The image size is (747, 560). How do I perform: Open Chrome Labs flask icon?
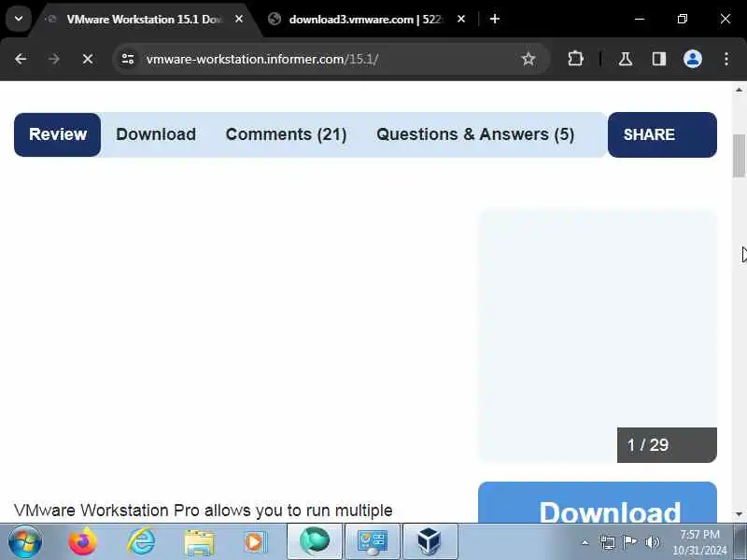click(x=626, y=59)
